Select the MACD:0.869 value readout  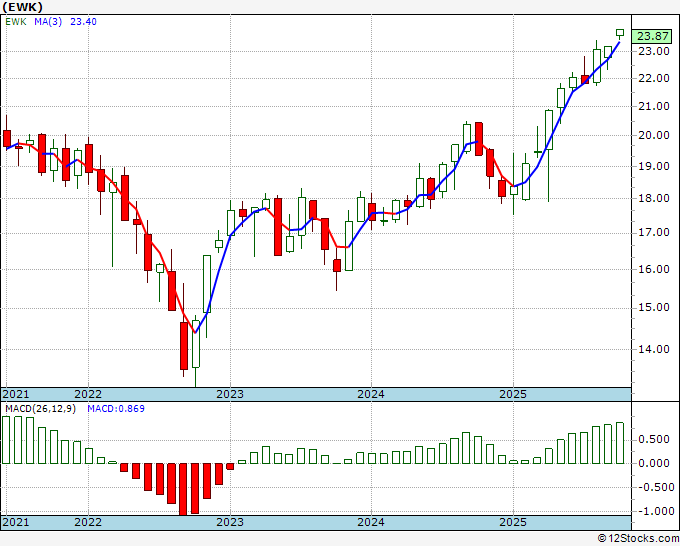(116, 409)
